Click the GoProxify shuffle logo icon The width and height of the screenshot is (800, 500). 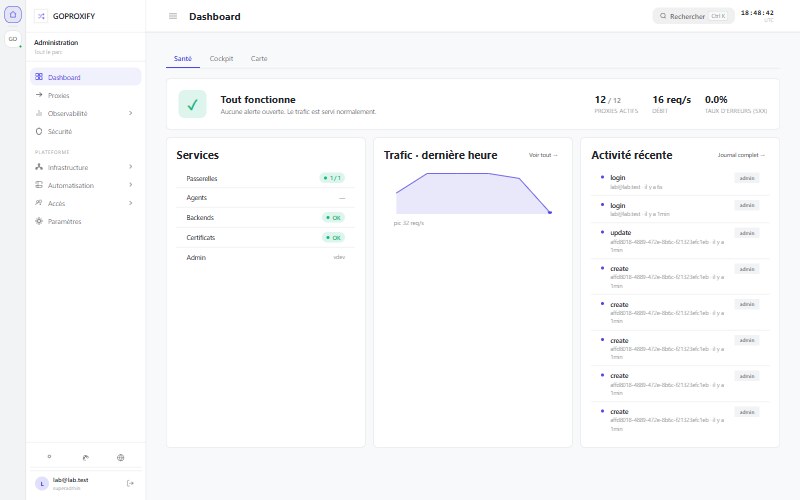[41, 16]
